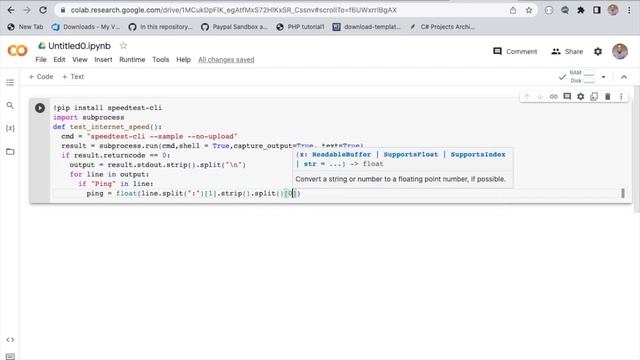Open Downloads - My V... bookmark
This screenshot has height=360, width=640.
(x=86, y=27)
